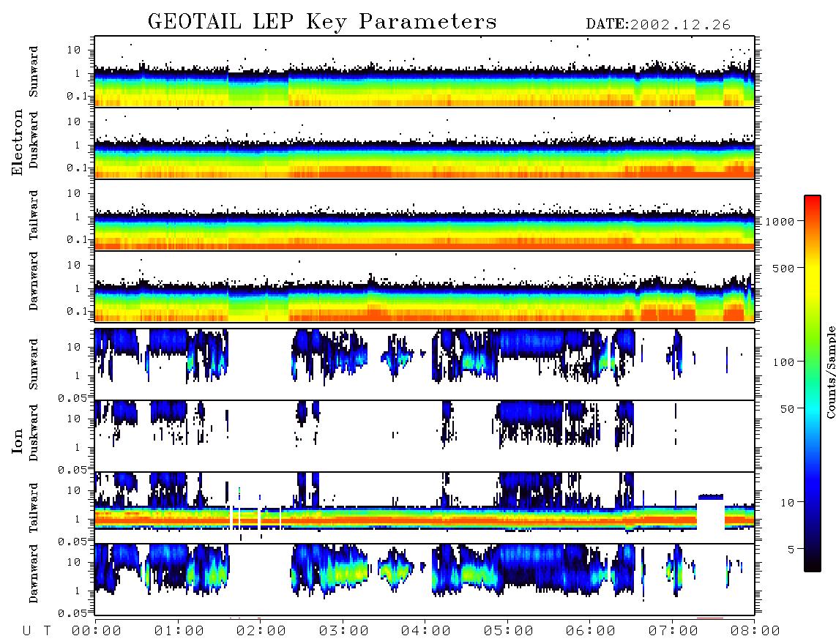Click the 04:00 time tick label

pos(426,631)
